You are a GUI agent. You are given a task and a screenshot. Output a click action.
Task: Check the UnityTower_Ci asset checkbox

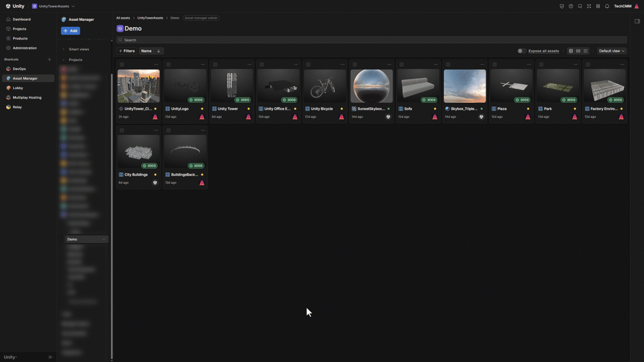tap(122, 64)
